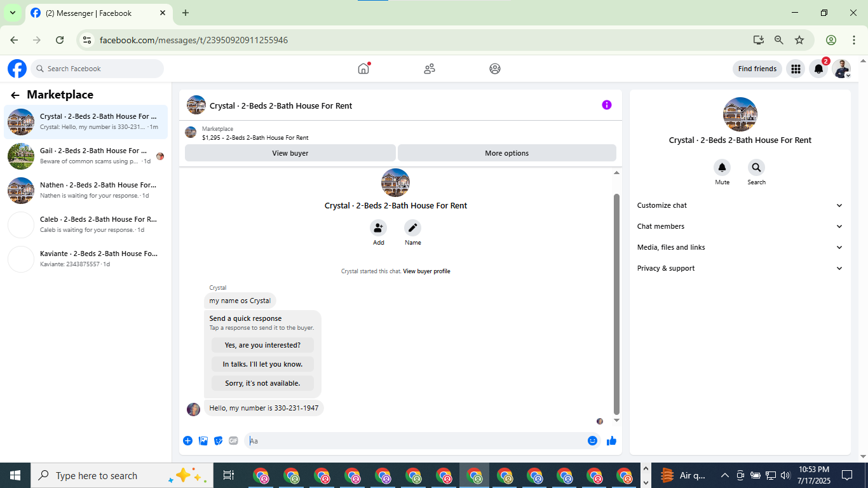868x488 pixels.
Task: Open Caleb's conversation in the list
Action: point(86,224)
